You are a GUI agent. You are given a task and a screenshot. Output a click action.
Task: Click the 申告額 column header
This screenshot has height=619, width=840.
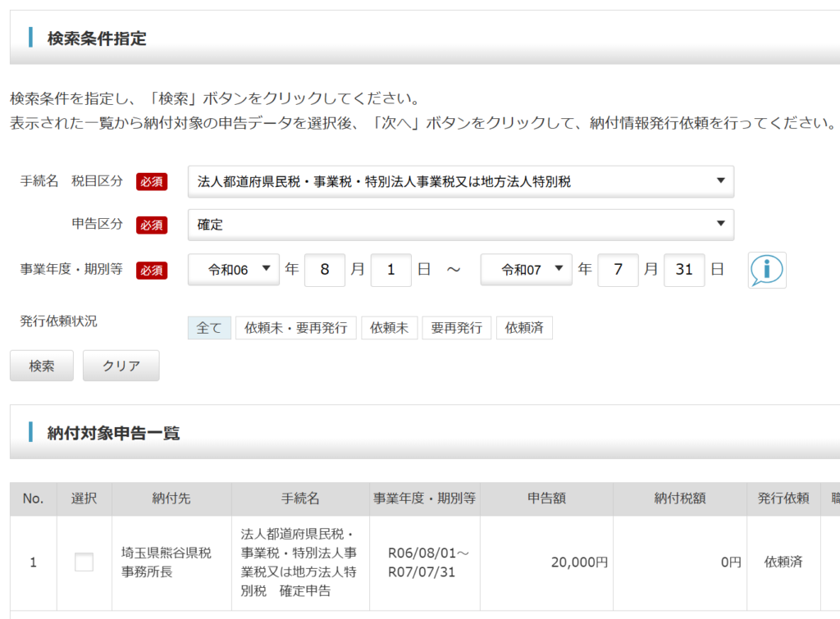(x=546, y=498)
